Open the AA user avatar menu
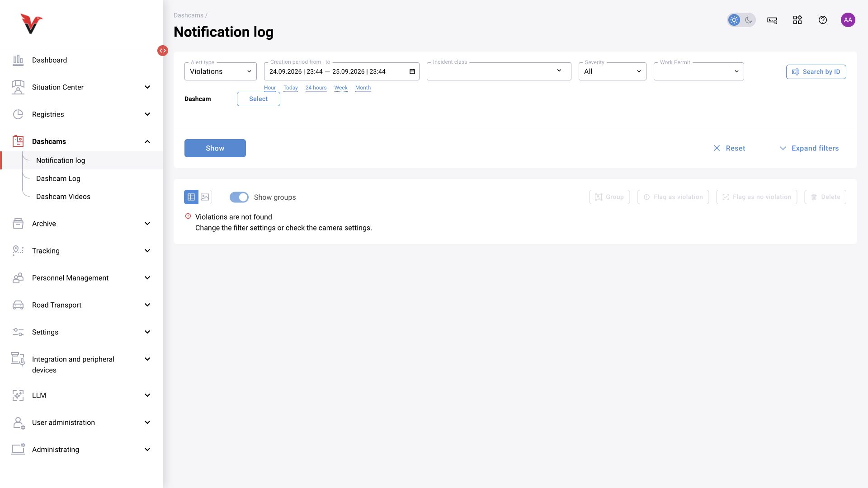This screenshot has height=488, width=868. click(x=848, y=20)
